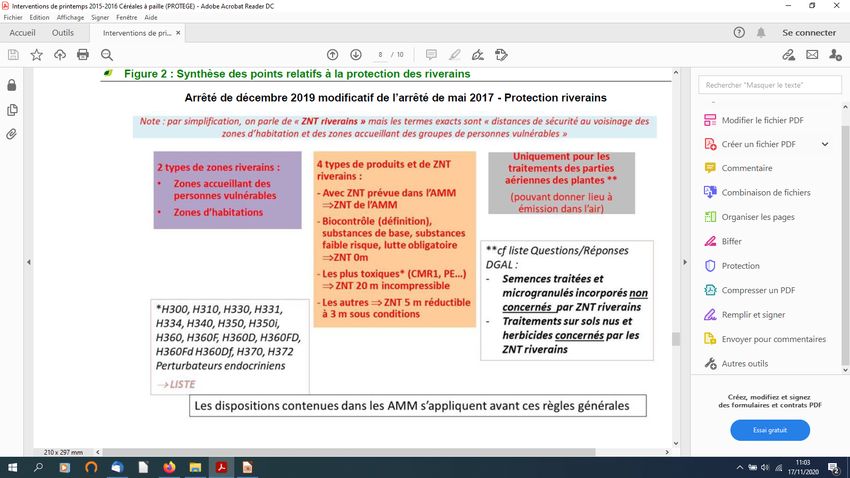
Task: Open the help question mark icon
Action: pyautogui.click(x=739, y=33)
